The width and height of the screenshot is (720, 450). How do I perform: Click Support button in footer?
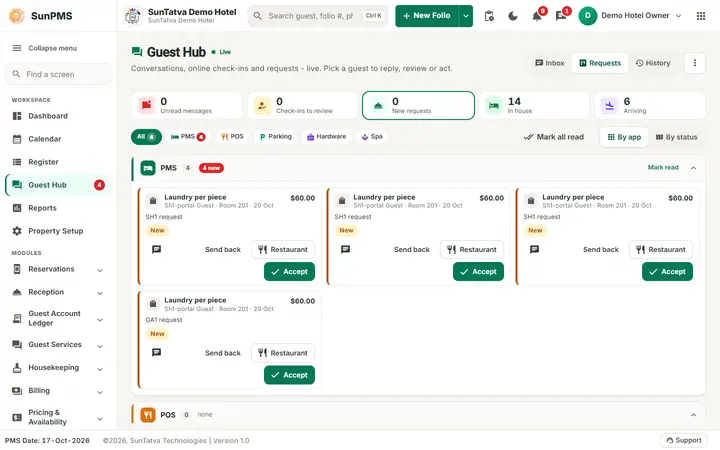683,440
